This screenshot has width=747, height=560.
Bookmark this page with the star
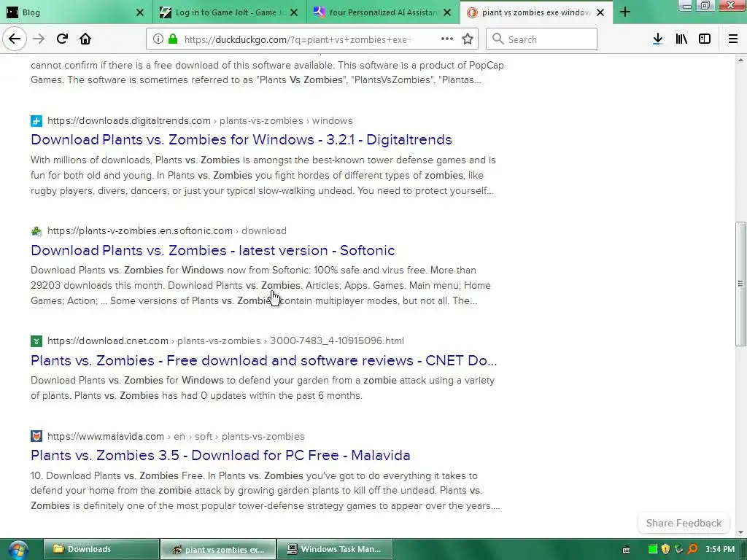pos(468,39)
